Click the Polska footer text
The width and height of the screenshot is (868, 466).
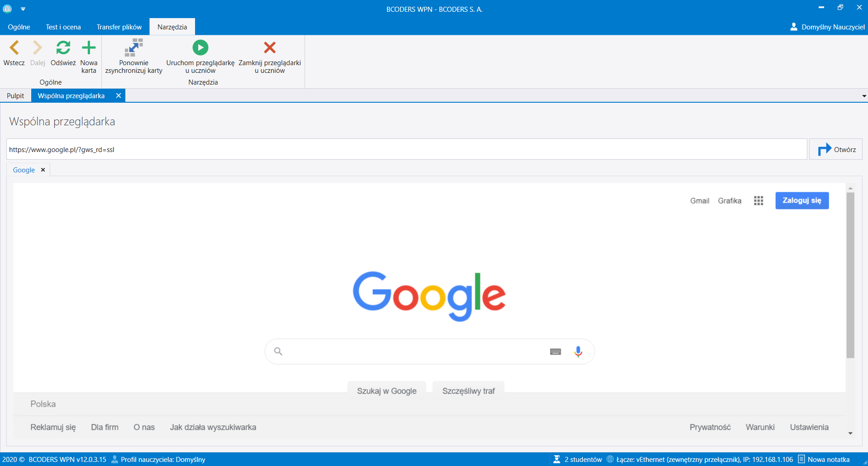point(43,404)
